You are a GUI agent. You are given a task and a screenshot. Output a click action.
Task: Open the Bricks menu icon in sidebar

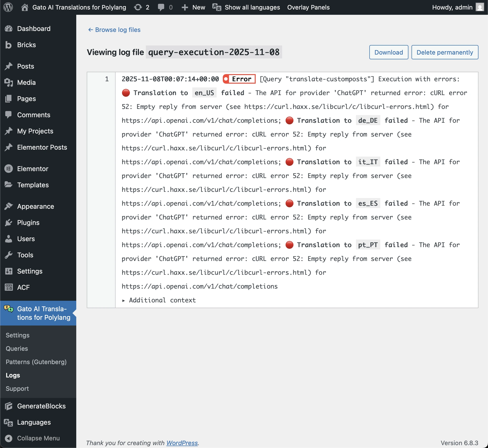click(x=9, y=45)
